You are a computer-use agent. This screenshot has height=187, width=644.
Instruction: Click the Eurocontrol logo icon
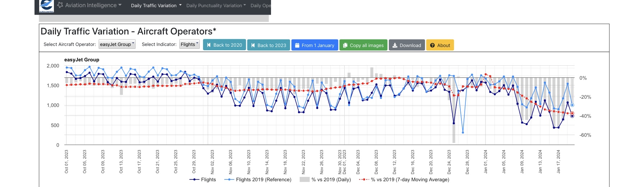point(46,6)
